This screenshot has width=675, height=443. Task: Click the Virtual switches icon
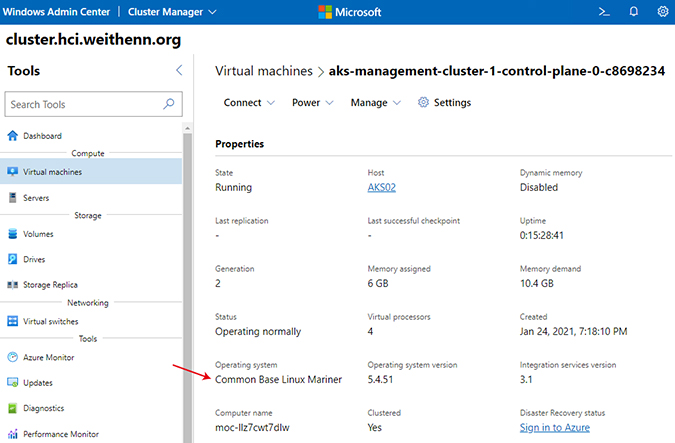click(x=12, y=321)
